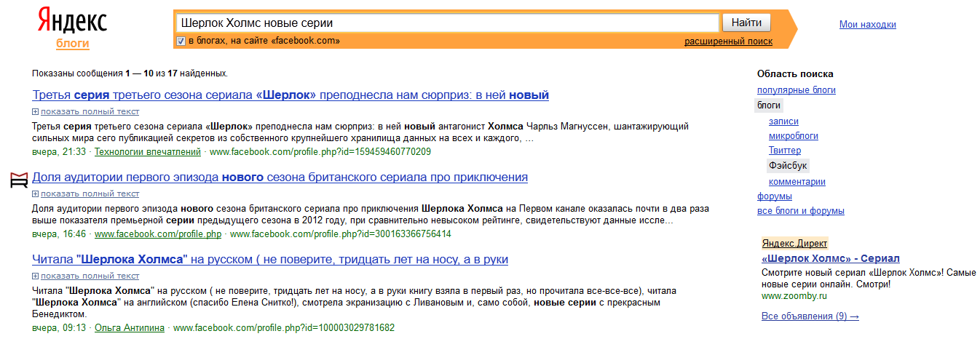Open the Яндекс.Директ label link

[795, 244]
